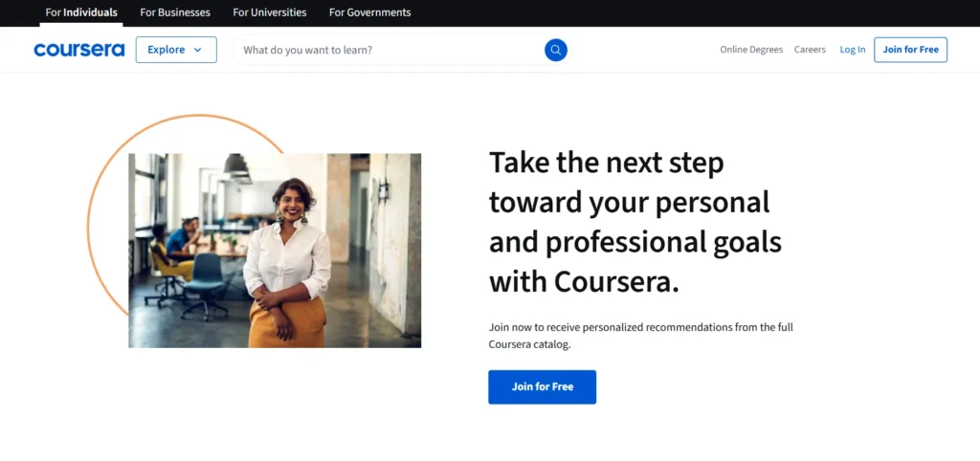Open the For Governments tab
980x461 pixels.
coord(369,12)
